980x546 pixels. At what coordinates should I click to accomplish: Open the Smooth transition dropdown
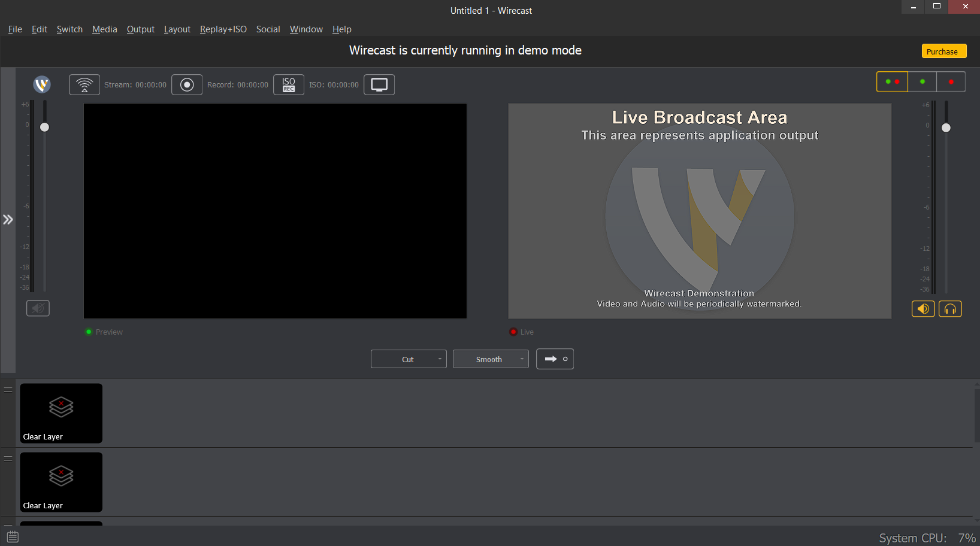point(491,359)
